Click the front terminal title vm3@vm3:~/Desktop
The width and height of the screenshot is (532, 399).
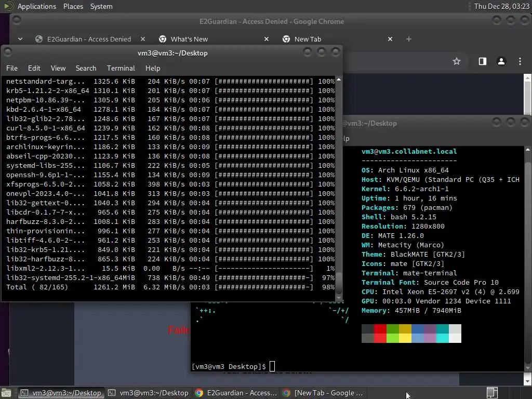coord(172,54)
